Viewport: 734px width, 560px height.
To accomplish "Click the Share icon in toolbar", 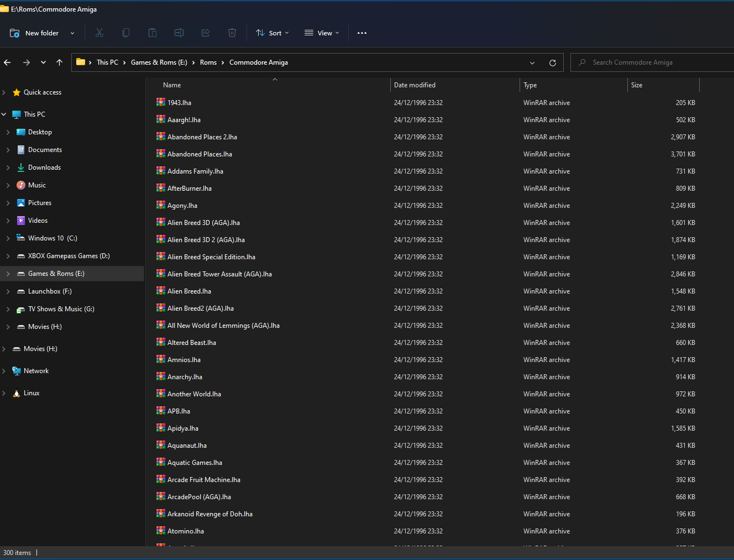I will coord(206,33).
